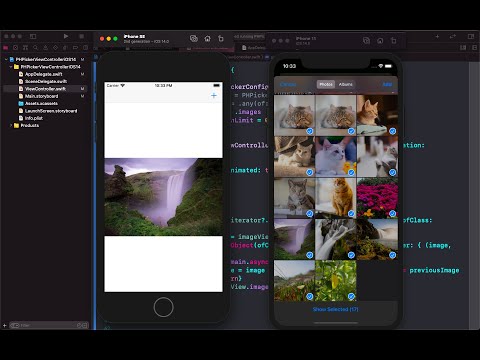This screenshot has height=360, width=480.
Task: Tap the blue plus button in SE app
Action: (214, 96)
